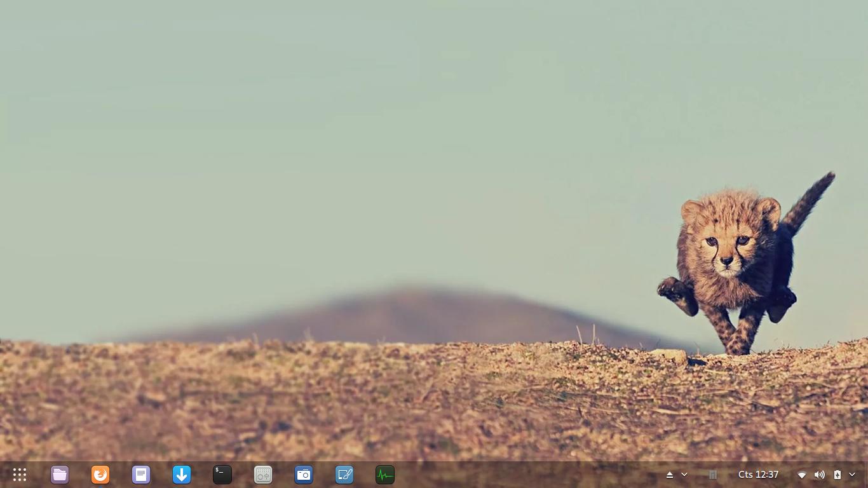
Task: Expand the chevron beside the eject icon
Action: click(x=684, y=475)
